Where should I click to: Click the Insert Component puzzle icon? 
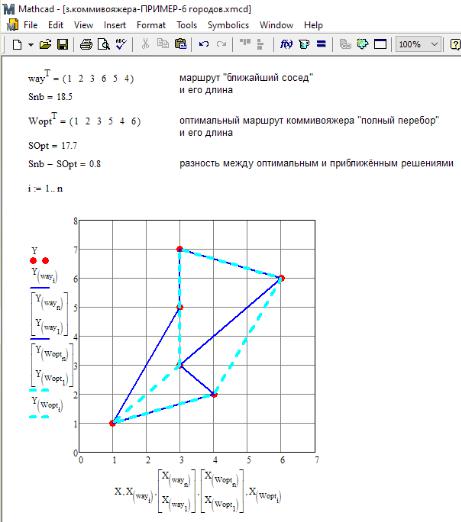pos(362,44)
